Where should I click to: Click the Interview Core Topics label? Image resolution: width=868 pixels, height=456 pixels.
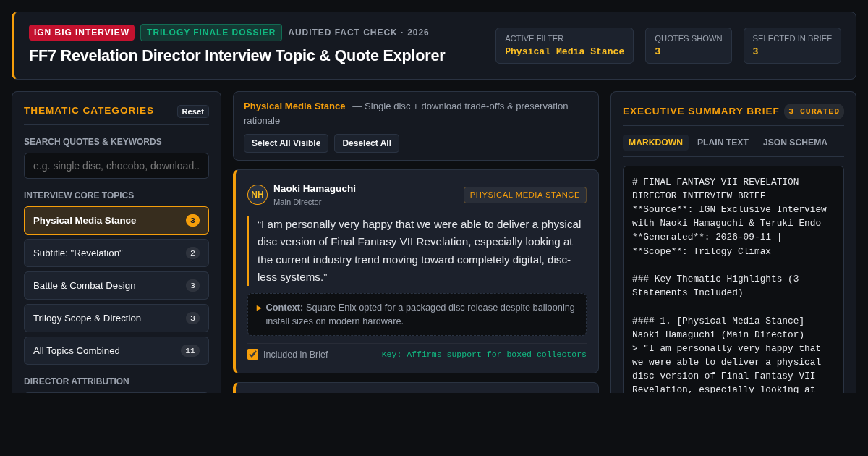coord(79,195)
